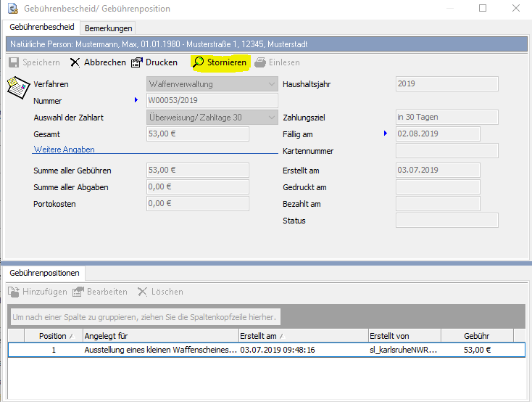The height and width of the screenshot is (402, 532).
Task: Open the Weitere Angaben link
Action: [x=64, y=149]
